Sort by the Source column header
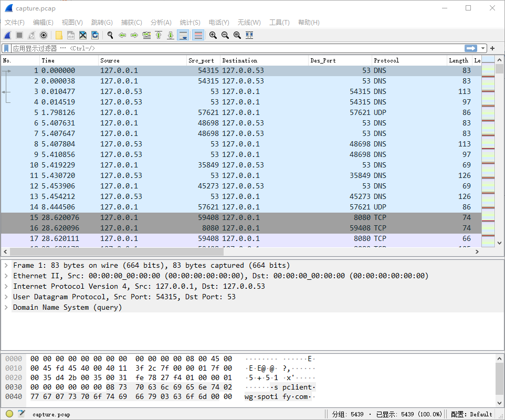Screen dimensions: 505x420 (x=142, y=60)
